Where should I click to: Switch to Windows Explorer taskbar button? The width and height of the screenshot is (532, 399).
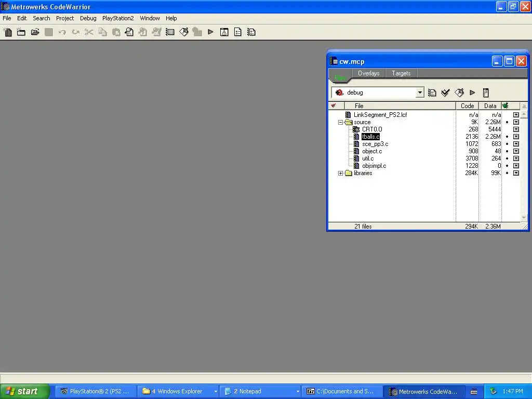[179, 392]
